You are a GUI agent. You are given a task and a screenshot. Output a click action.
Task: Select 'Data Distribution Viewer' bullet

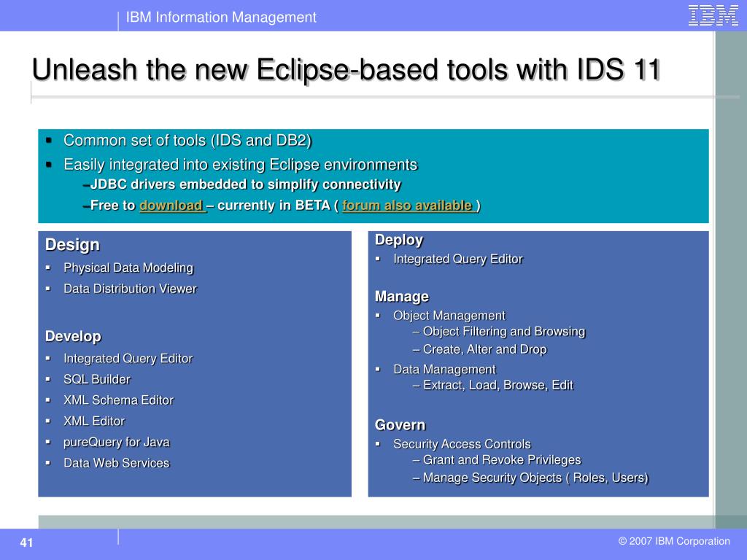[x=130, y=289]
